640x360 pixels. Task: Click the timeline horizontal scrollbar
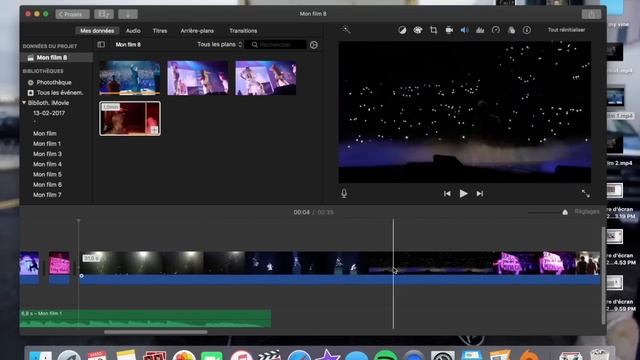(156, 332)
